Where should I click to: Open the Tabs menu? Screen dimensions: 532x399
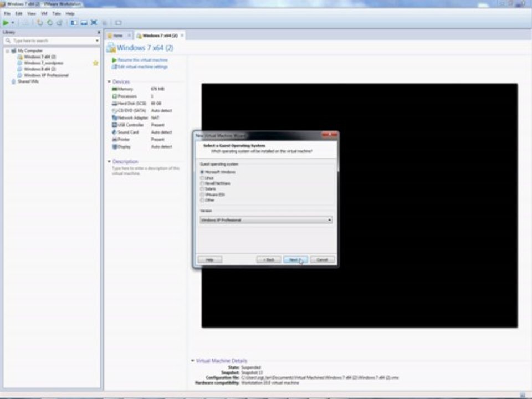click(x=57, y=13)
